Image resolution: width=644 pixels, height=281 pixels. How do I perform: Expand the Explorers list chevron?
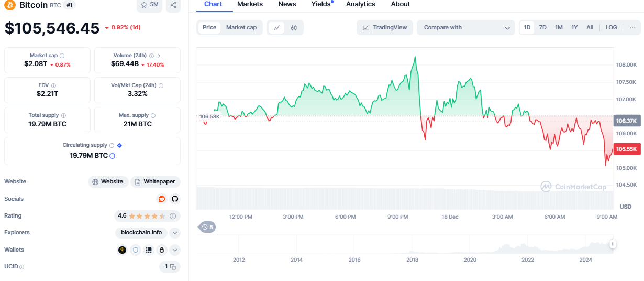pyautogui.click(x=175, y=233)
